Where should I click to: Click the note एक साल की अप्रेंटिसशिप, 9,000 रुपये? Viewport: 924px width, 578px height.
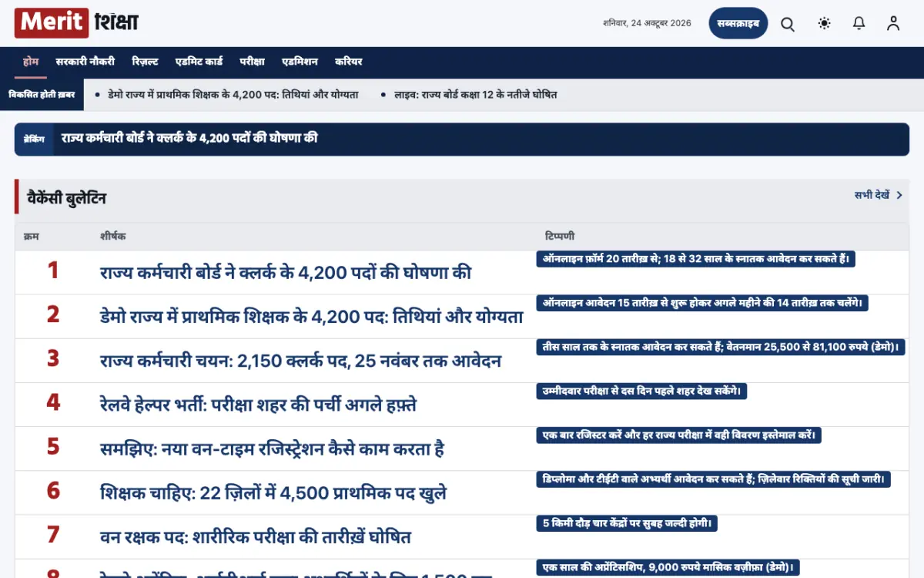click(x=668, y=567)
